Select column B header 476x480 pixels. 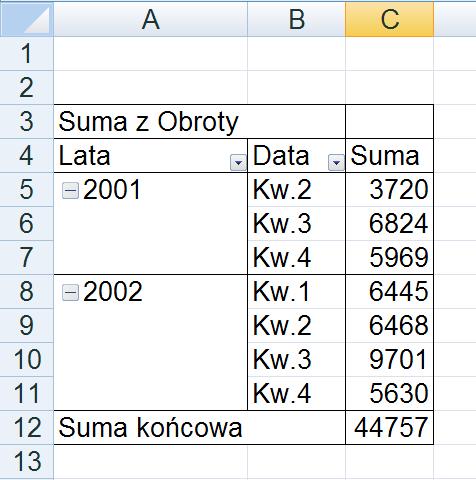297,19
